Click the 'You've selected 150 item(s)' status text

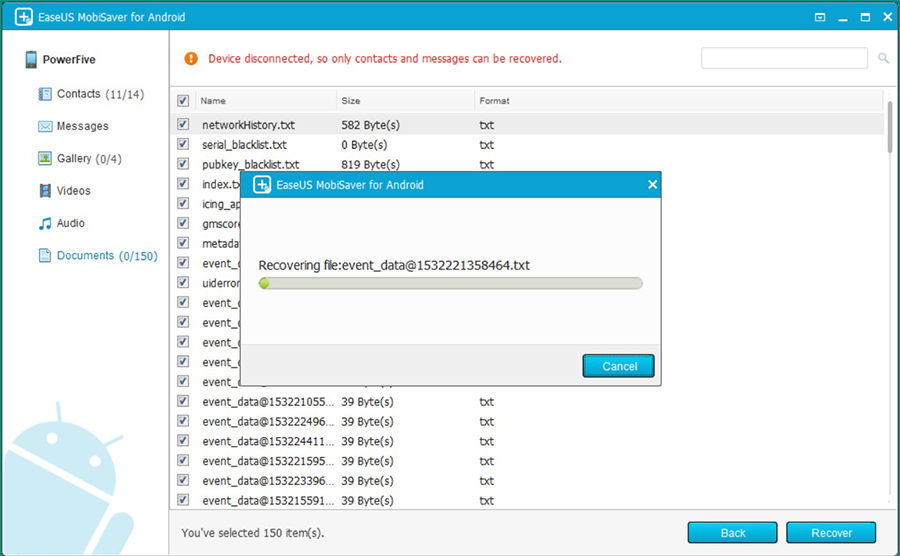coord(253,532)
